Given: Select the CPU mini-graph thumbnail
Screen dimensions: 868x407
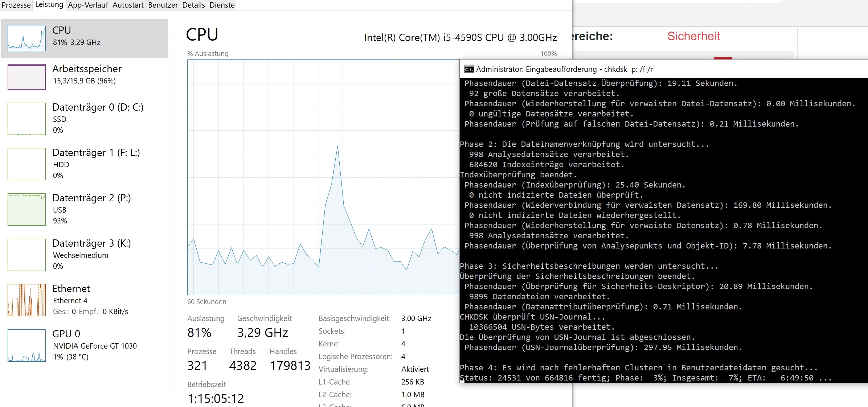Looking at the screenshot, I should [x=26, y=38].
